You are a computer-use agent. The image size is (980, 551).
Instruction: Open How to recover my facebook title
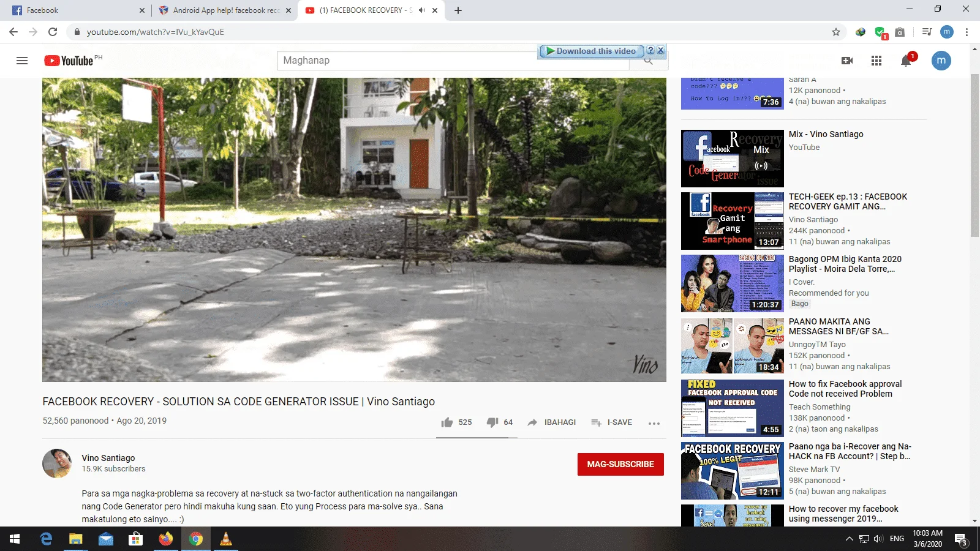pyautogui.click(x=843, y=514)
